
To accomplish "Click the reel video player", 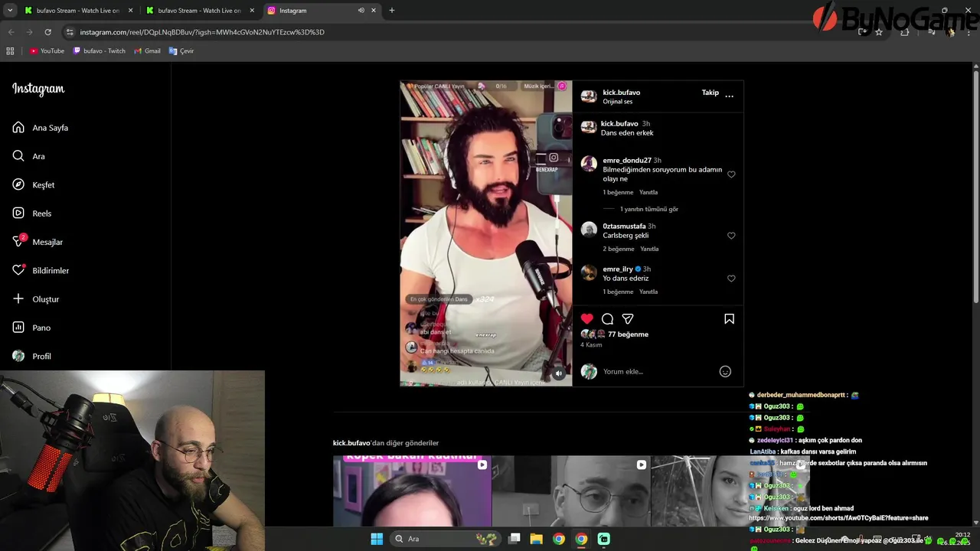I will (485, 233).
